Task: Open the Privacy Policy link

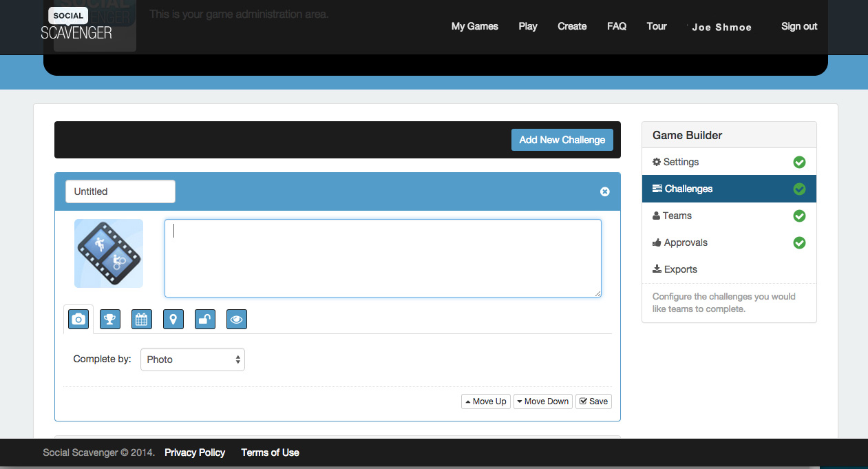Action: (195, 452)
